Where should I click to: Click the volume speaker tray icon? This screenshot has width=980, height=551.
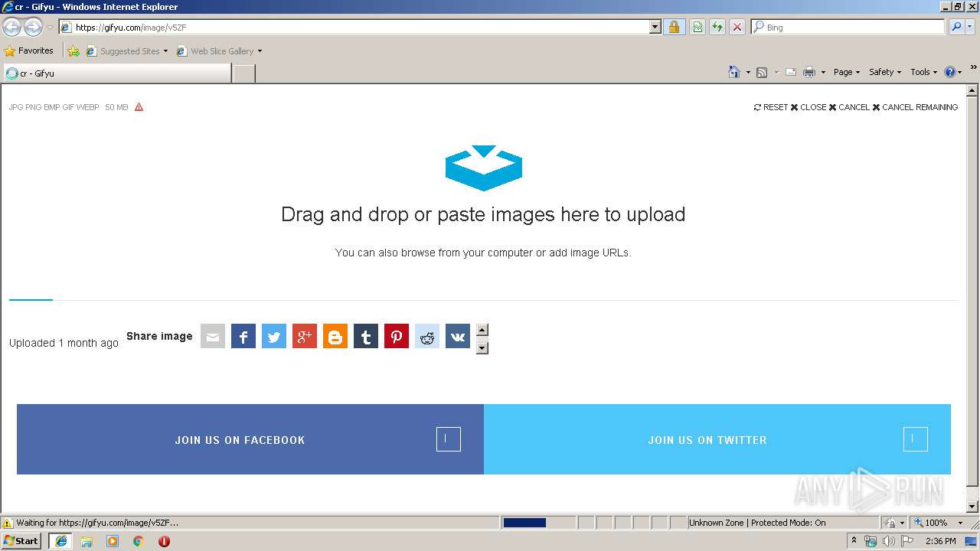pyautogui.click(x=889, y=541)
